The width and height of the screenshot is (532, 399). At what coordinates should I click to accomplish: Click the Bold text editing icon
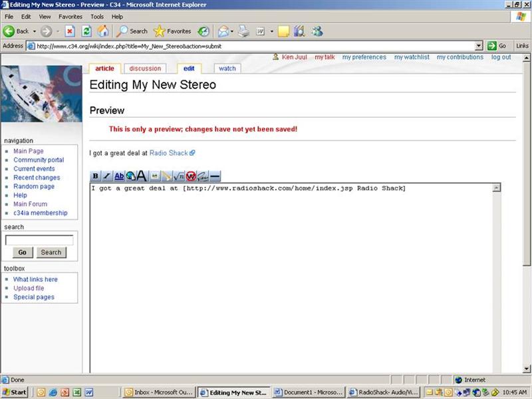[x=95, y=176]
